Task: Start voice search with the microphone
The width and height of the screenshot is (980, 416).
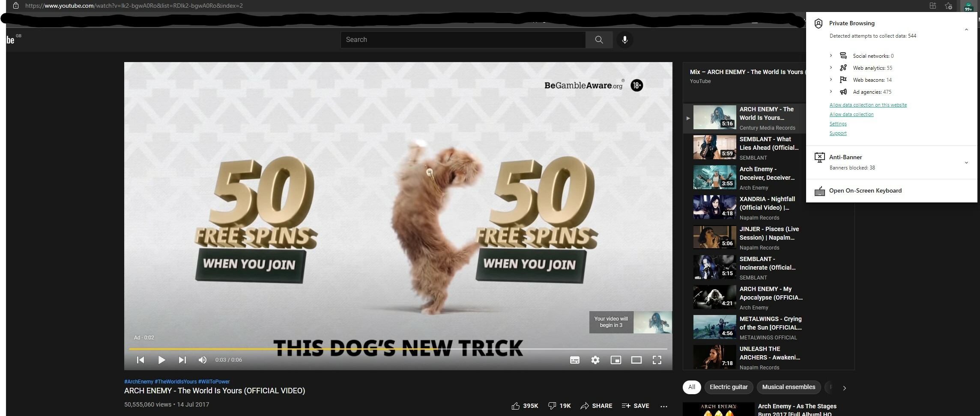Action: 625,40
